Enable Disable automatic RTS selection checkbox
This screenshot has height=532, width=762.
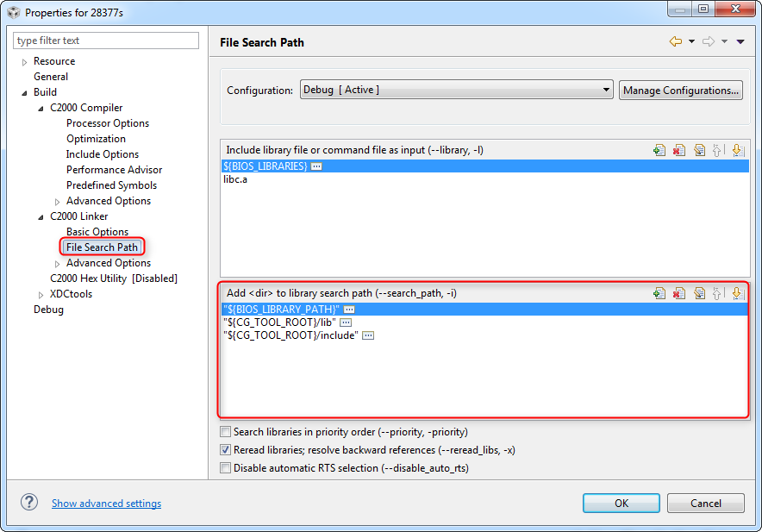pos(226,468)
